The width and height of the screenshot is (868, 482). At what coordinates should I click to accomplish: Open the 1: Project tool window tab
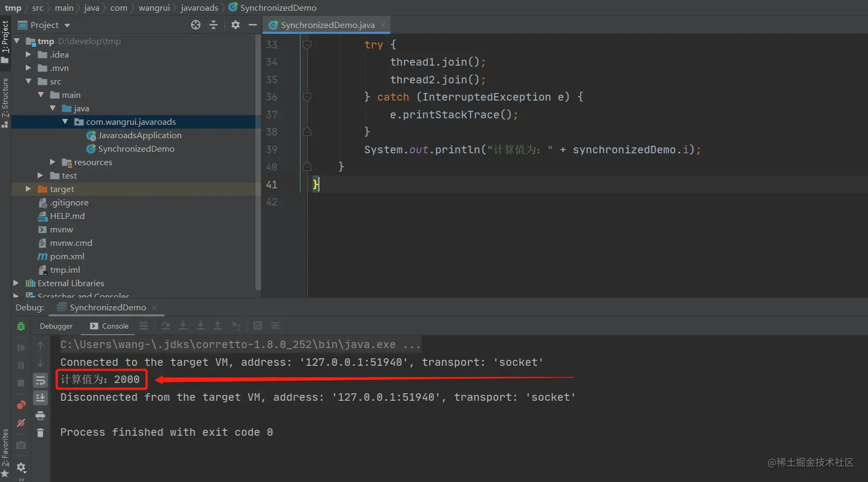(5, 41)
